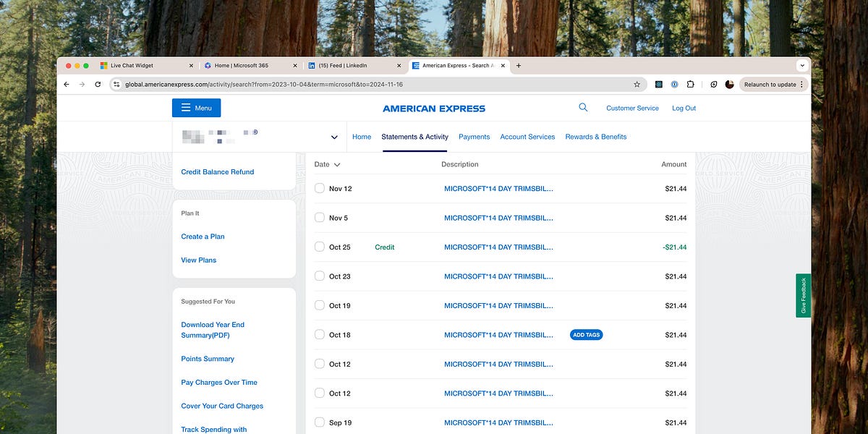
Task: Open Rewards & Benefits
Action: coord(596,137)
